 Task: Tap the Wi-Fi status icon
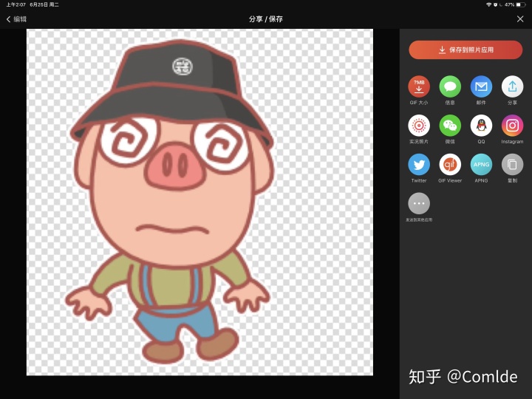click(x=488, y=4)
